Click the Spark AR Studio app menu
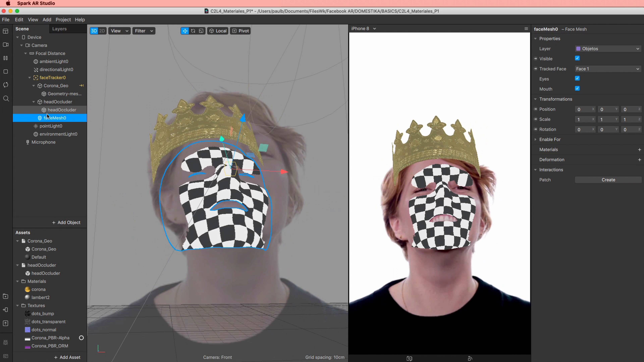The width and height of the screenshot is (644, 362). 36,3
